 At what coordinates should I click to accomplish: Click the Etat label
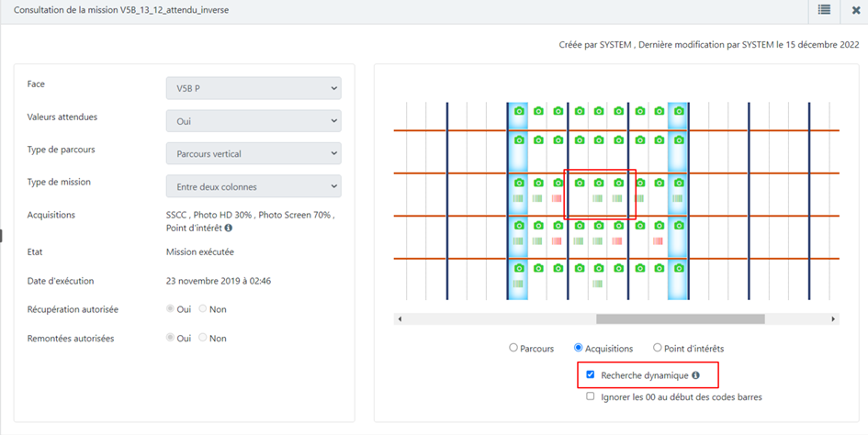(x=34, y=251)
